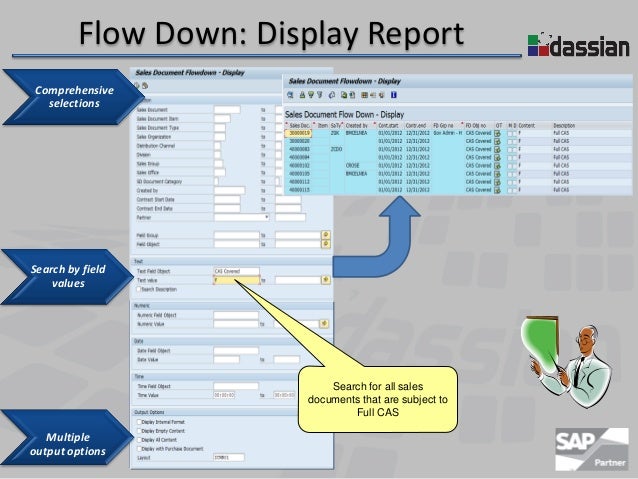This screenshot has width=638, height=479.
Task: Open the Partner dropdown list
Action: [267, 217]
